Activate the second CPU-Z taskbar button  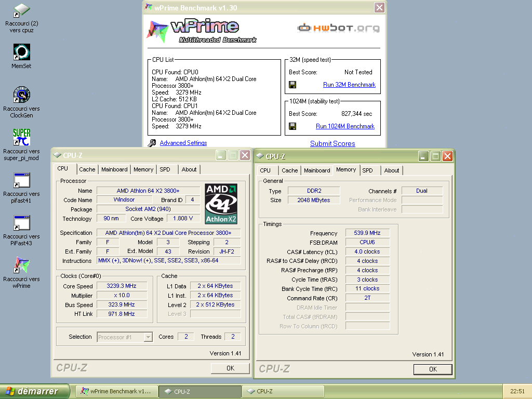283,391
